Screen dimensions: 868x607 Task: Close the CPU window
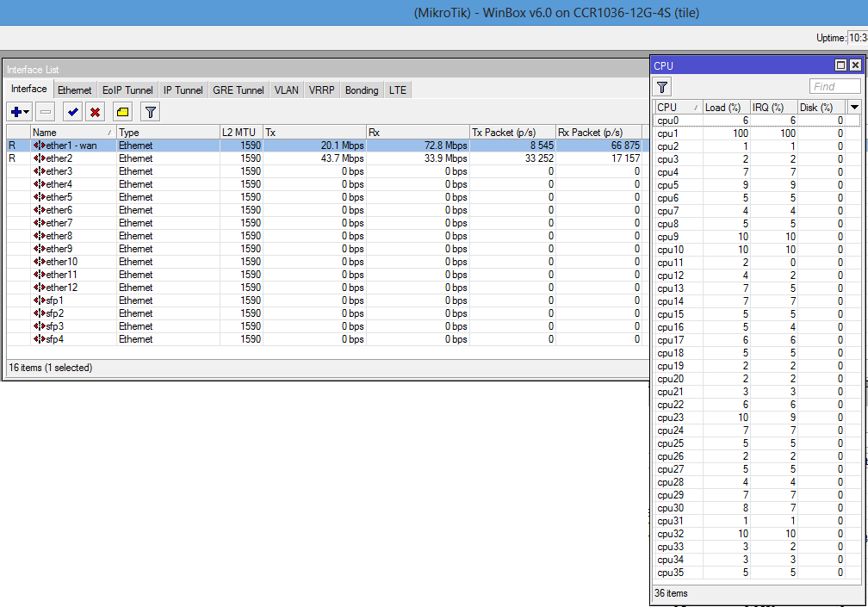point(855,65)
